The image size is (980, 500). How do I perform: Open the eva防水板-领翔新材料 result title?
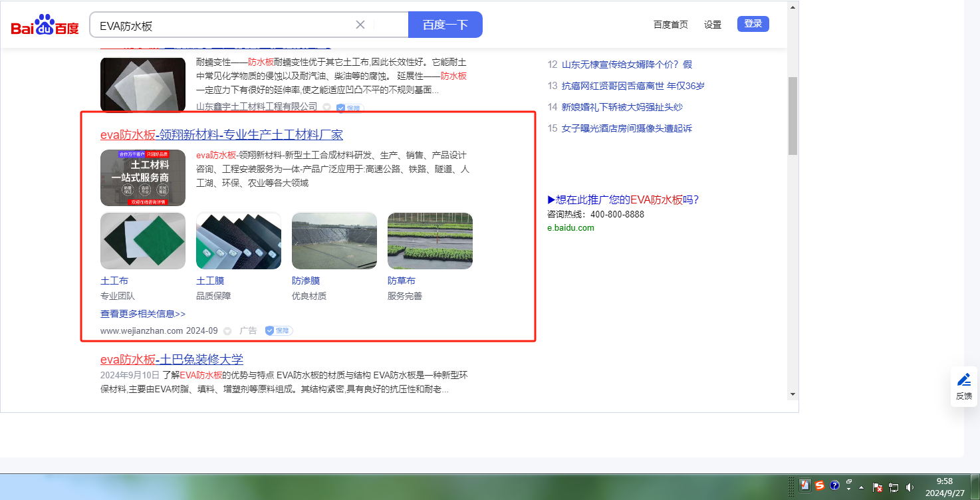(221, 135)
